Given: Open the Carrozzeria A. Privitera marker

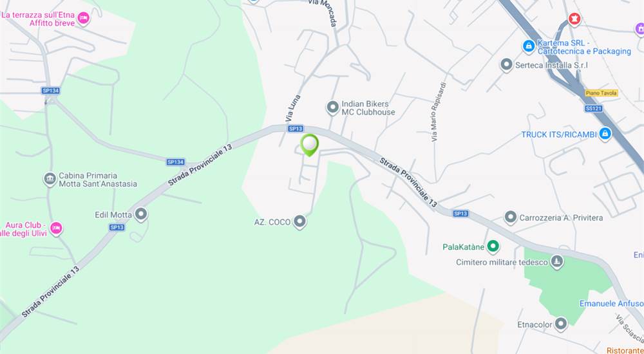Looking at the screenshot, I should coord(510,218).
